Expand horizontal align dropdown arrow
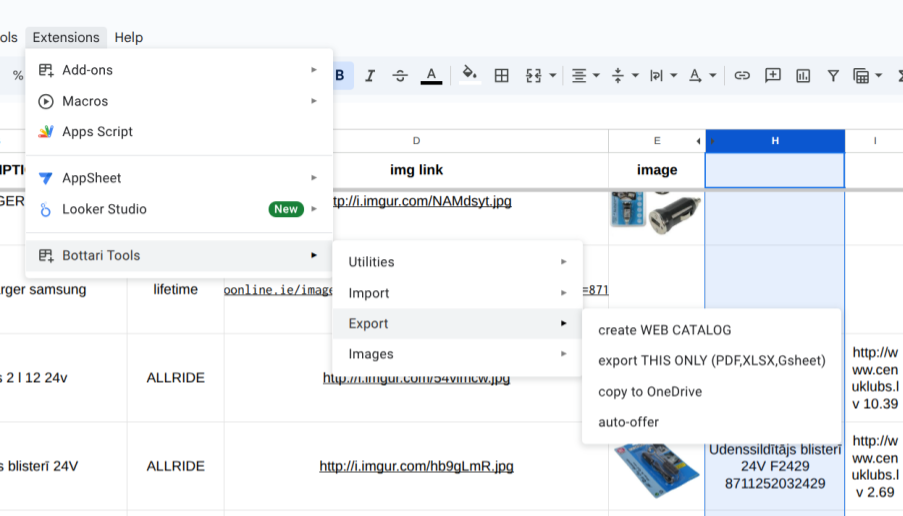Screen dimensions: 903x516 pyautogui.click(x=597, y=75)
